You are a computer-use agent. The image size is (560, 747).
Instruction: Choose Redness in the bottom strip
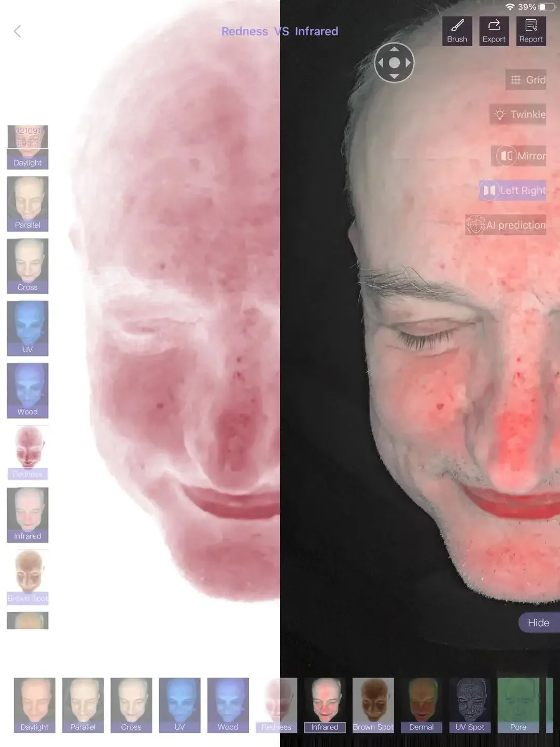[276, 705]
